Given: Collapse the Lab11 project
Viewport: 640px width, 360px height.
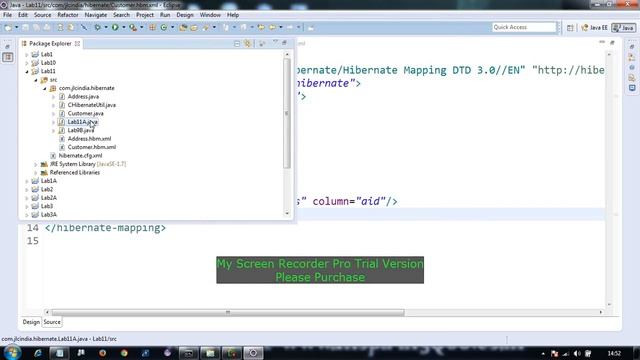Looking at the screenshot, I should 27,71.
